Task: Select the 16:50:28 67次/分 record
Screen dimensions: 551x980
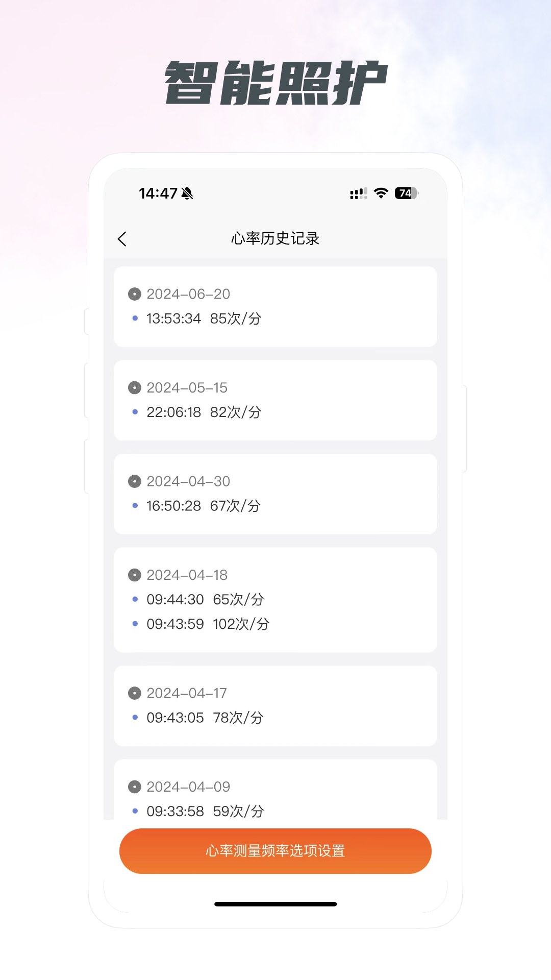Action: (204, 506)
